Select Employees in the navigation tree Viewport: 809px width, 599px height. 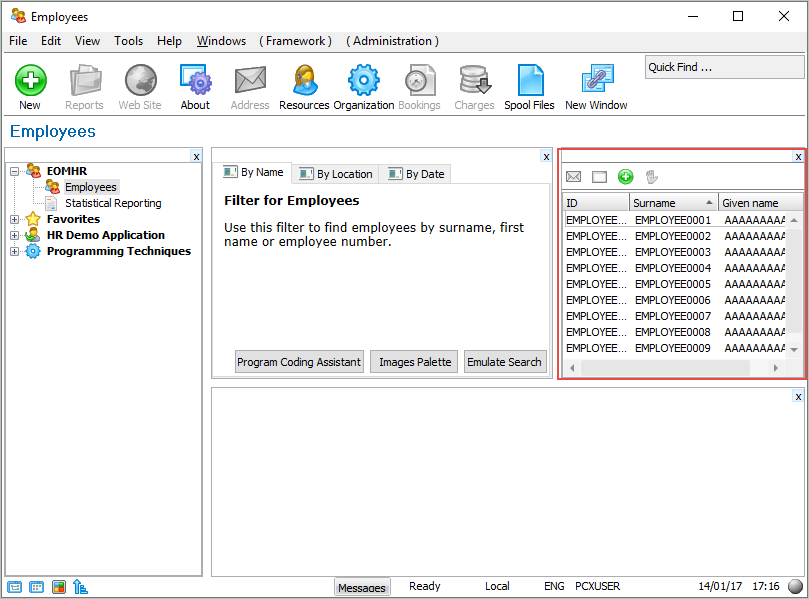(90, 187)
